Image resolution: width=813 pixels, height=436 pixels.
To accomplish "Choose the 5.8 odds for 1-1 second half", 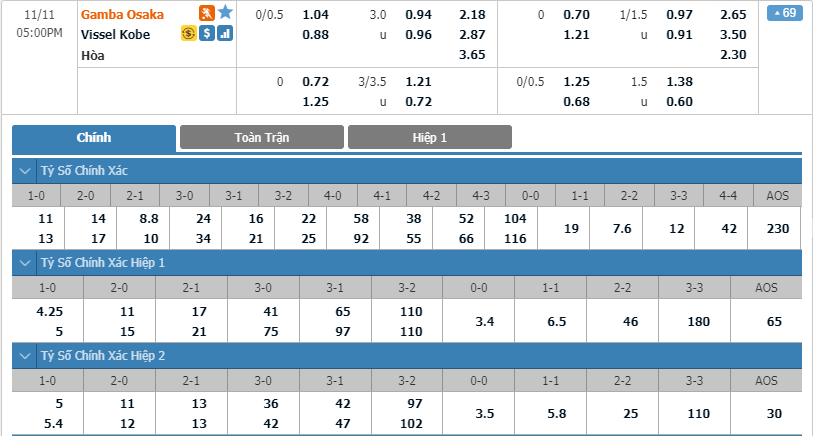I will point(557,414).
